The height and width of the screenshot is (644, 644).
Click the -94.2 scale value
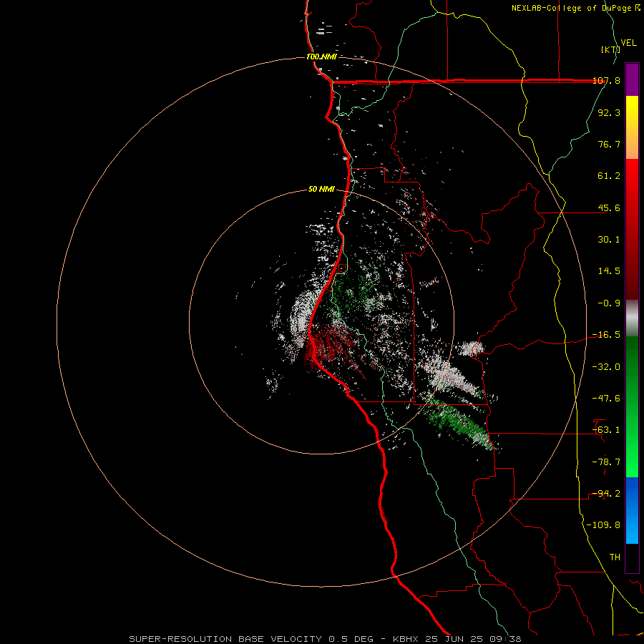(606, 494)
